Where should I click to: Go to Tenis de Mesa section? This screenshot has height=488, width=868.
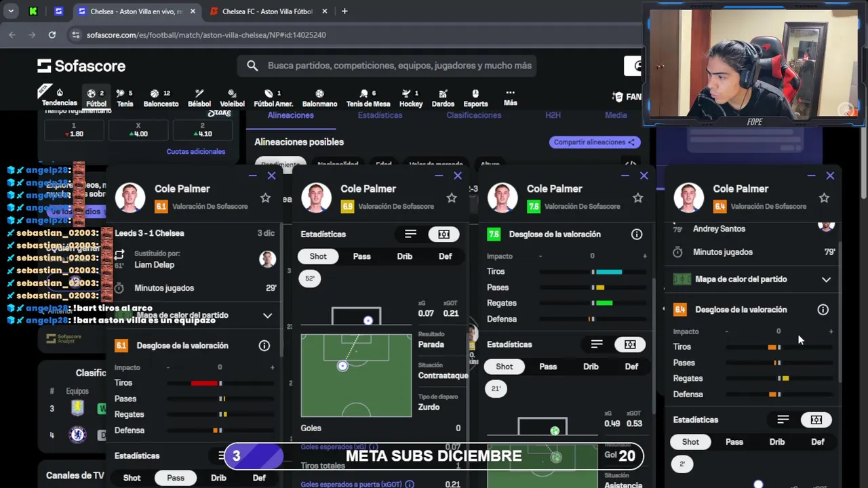coord(368,98)
